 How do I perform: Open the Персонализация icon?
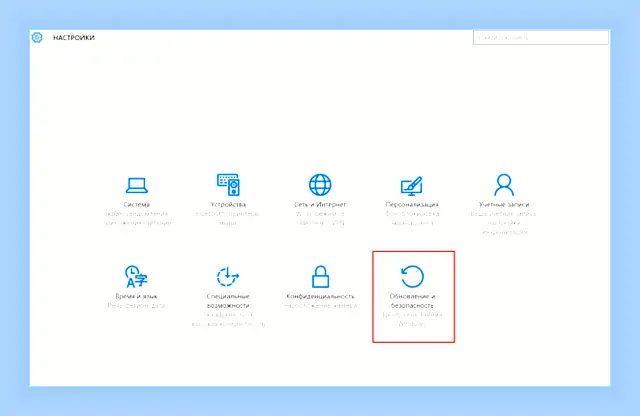tap(411, 186)
